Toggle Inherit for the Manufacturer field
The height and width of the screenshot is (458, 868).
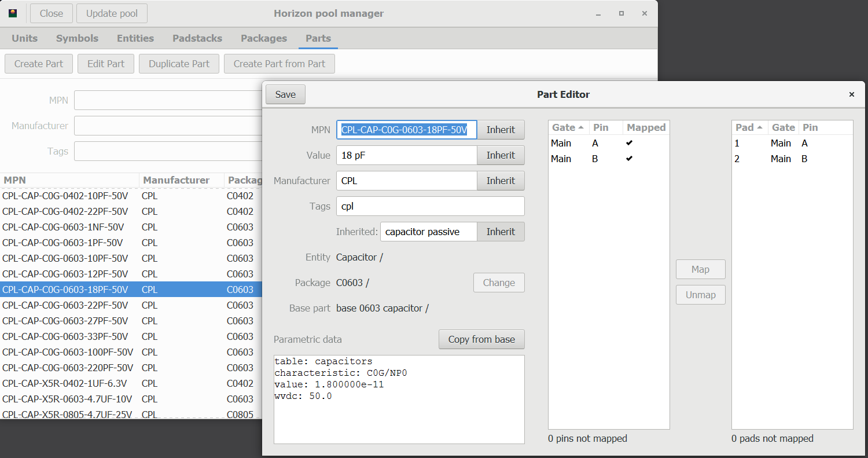tap(501, 181)
